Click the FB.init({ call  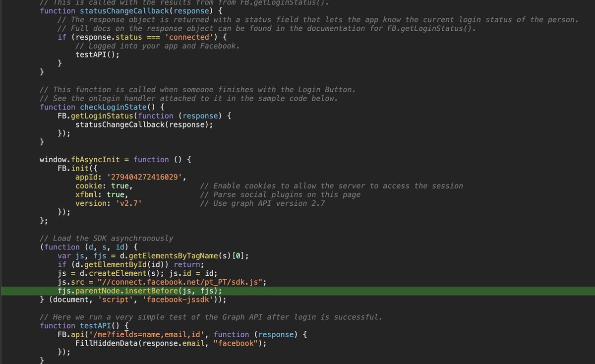coord(77,169)
